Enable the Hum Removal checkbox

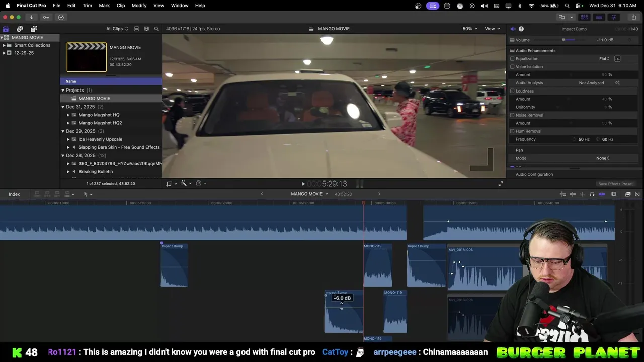point(512,131)
